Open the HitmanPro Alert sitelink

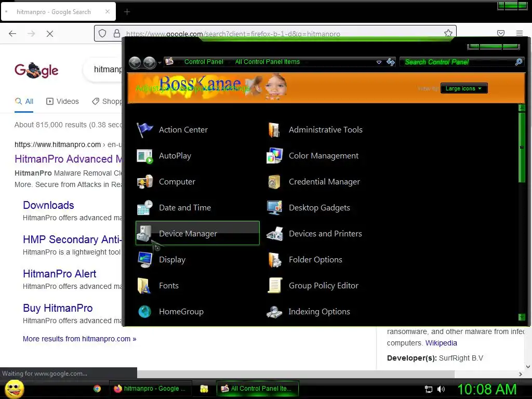59,274
